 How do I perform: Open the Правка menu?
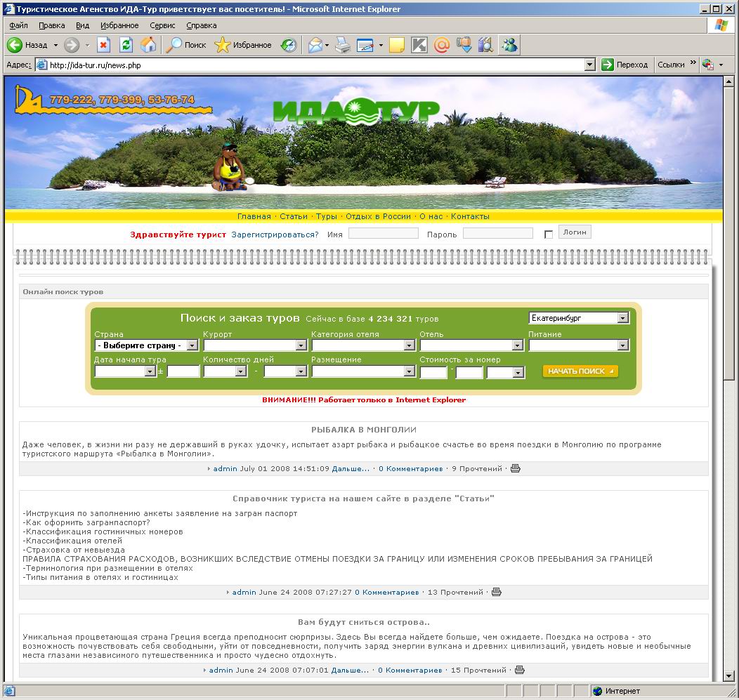52,25
